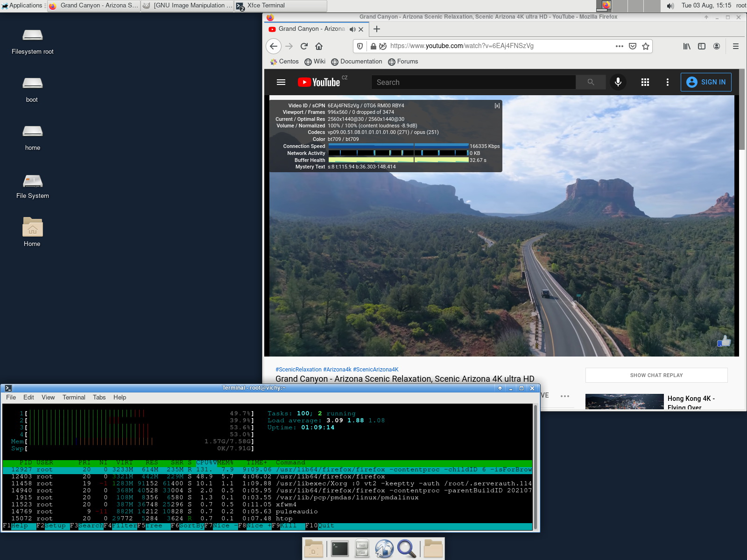The image size is (747, 560).
Task: Open page actions ellipsis in URL bar
Action: pos(620,46)
